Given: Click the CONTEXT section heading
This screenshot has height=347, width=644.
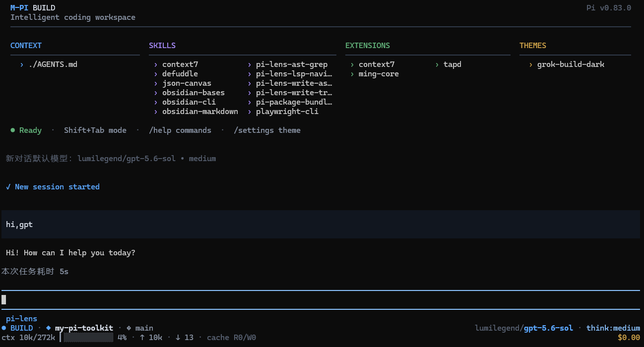Looking at the screenshot, I should [x=26, y=46].
